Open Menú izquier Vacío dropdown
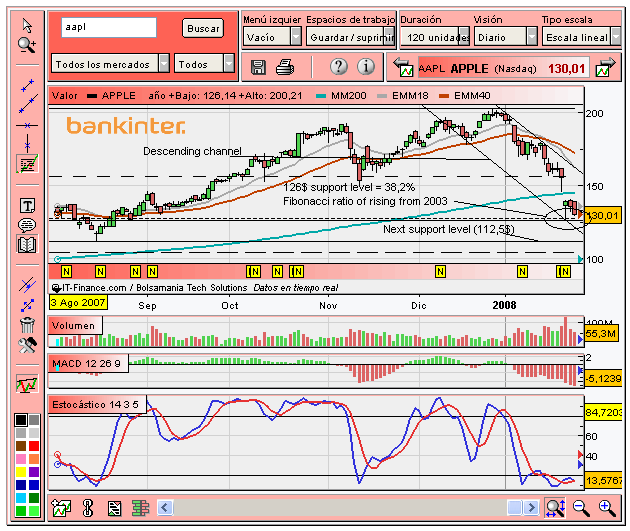The width and height of the screenshot is (630, 531). 272,37
